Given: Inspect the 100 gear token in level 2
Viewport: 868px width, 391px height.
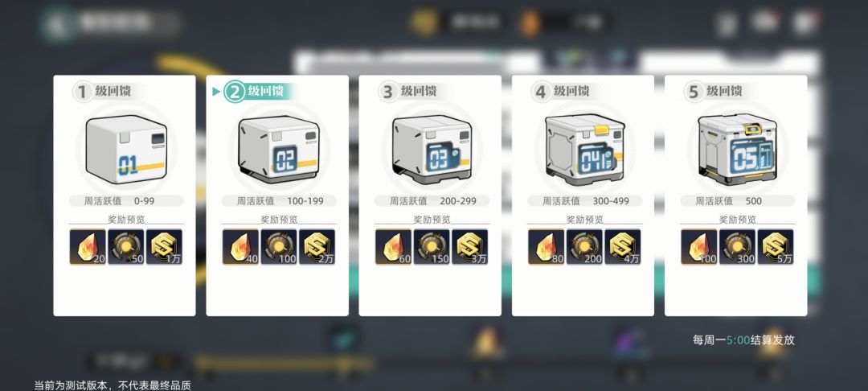Looking at the screenshot, I should (279, 247).
